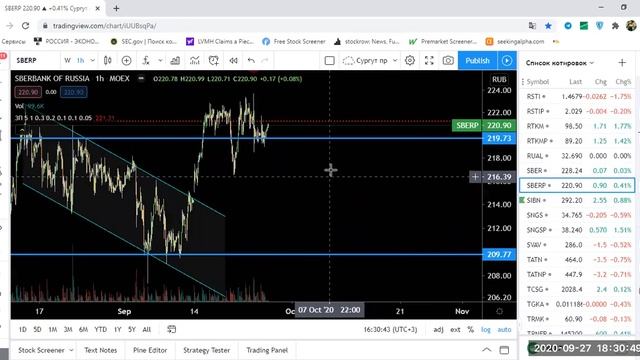Open the layout selection square icon
640x360 pixels.
329,60
